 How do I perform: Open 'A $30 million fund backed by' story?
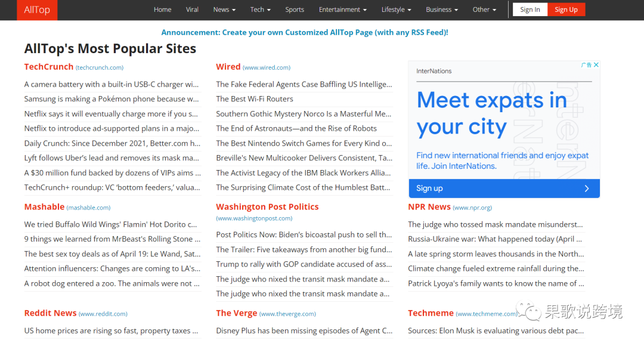pyautogui.click(x=113, y=172)
